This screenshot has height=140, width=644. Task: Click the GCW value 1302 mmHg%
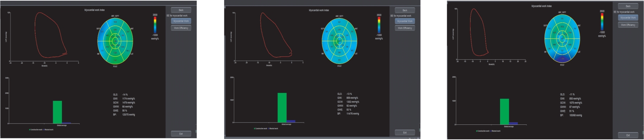pos(353,102)
